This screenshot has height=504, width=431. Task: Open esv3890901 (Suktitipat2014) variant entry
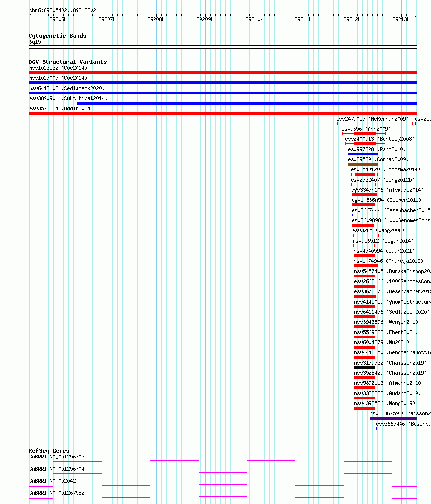[x=68, y=98]
